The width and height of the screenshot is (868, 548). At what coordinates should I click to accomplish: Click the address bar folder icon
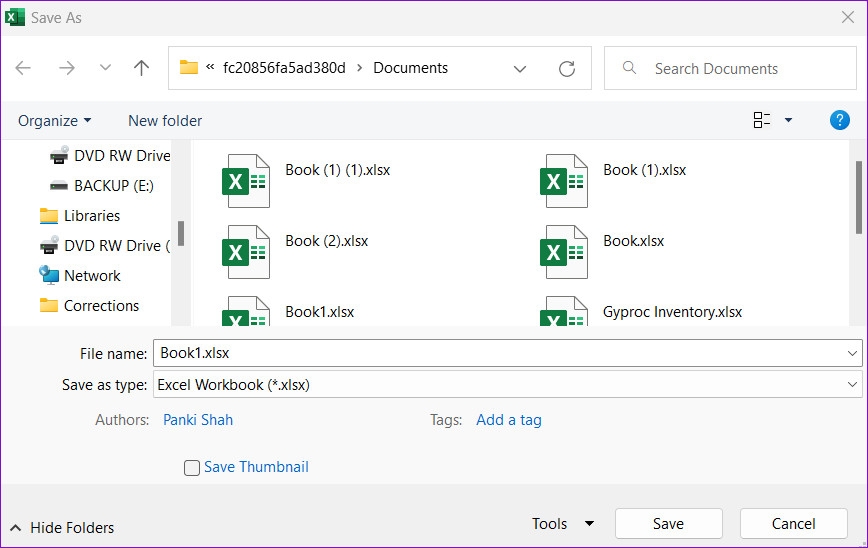(x=188, y=68)
